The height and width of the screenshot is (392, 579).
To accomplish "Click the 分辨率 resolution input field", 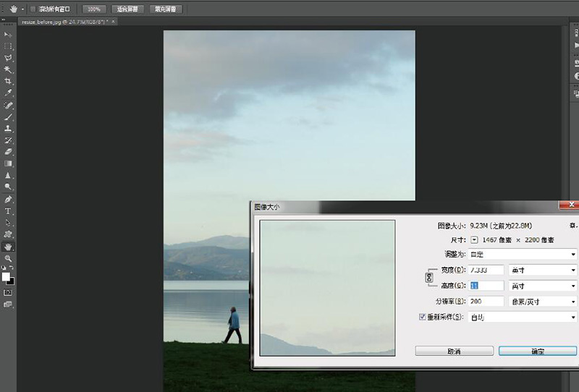I will pyautogui.click(x=486, y=301).
